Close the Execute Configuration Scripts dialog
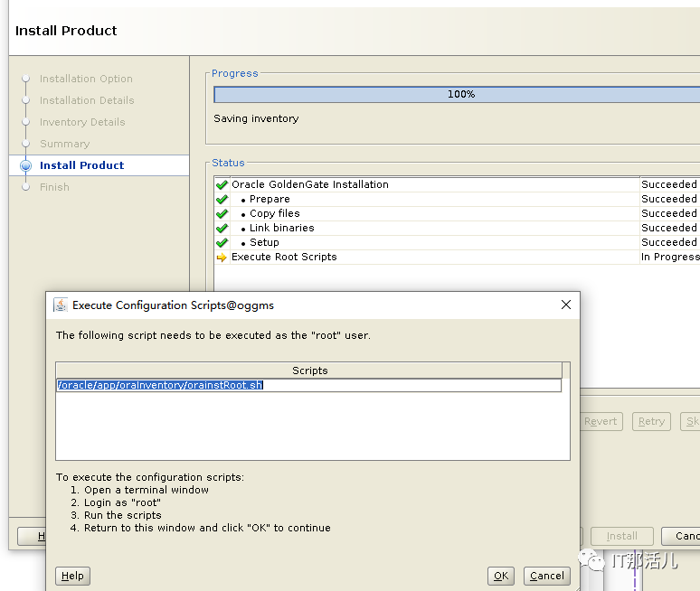 (x=566, y=305)
